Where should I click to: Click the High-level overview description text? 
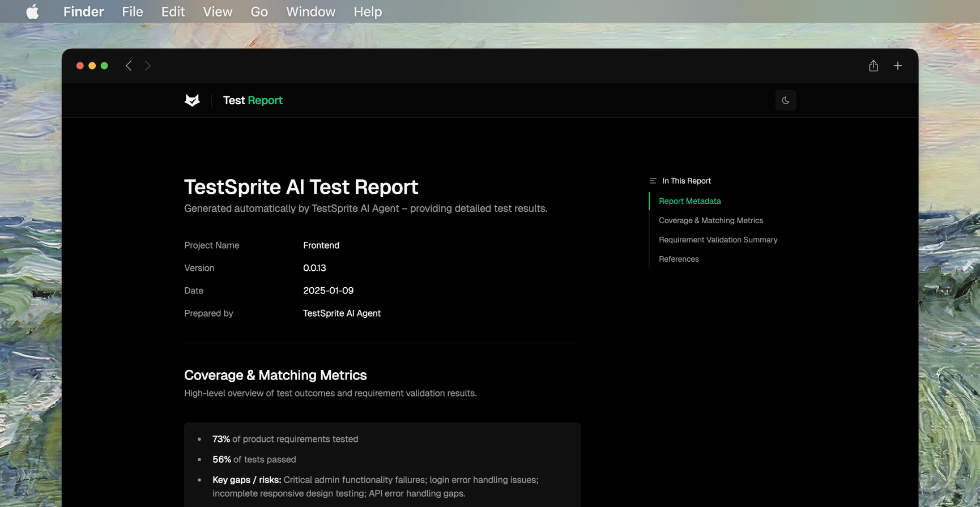(x=330, y=393)
